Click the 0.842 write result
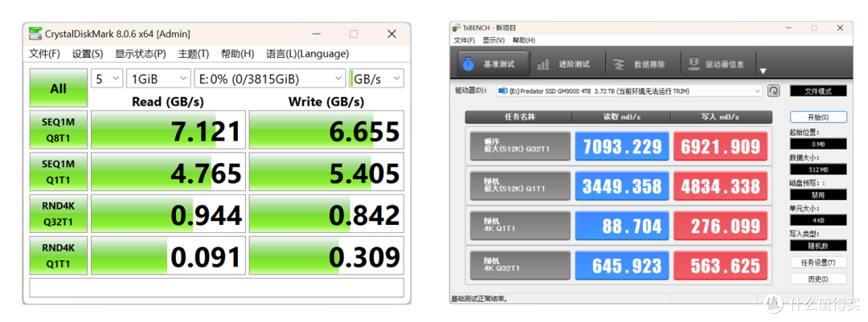The width and height of the screenshot is (868, 322). coord(326,214)
